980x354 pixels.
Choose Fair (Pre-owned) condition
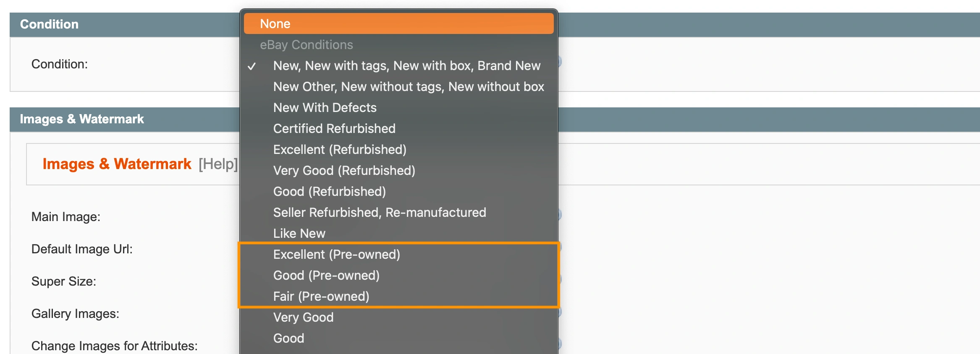tap(321, 297)
